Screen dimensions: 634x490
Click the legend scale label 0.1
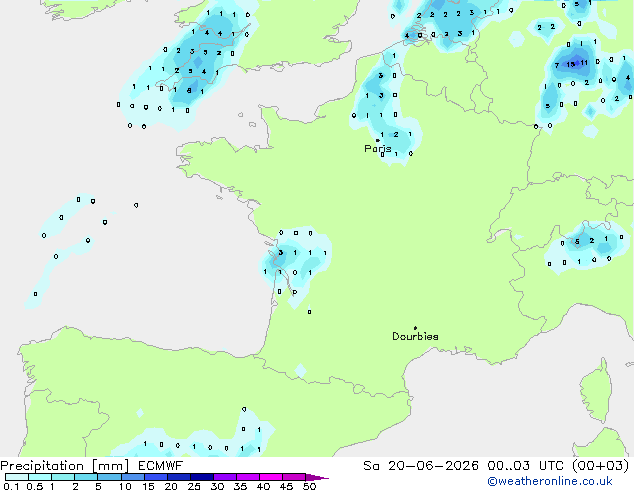tap(11, 486)
